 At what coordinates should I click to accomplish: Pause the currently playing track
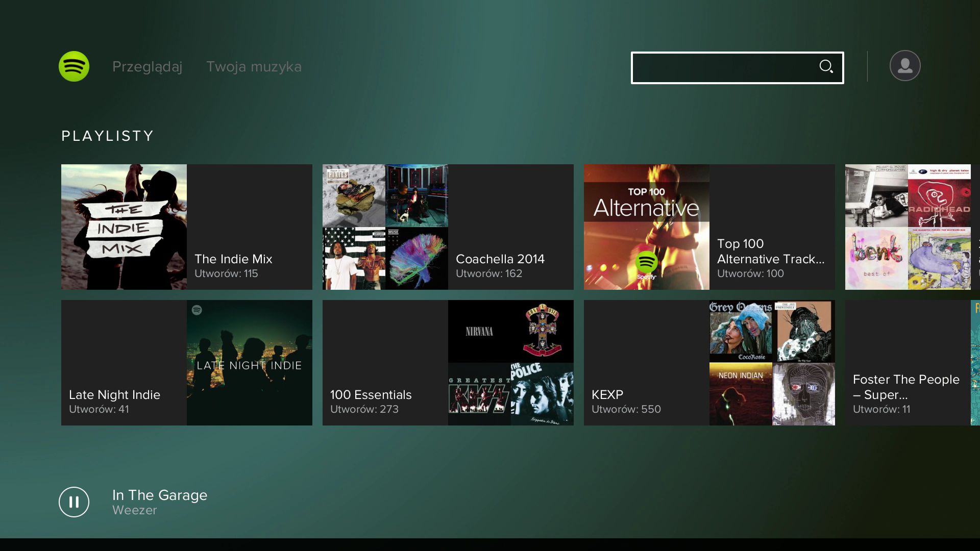[x=74, y=502]
